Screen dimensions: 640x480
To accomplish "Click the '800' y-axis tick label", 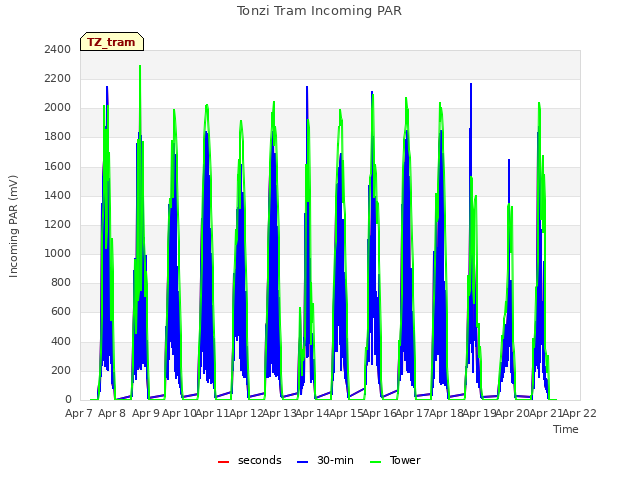I will click(61, 283).
